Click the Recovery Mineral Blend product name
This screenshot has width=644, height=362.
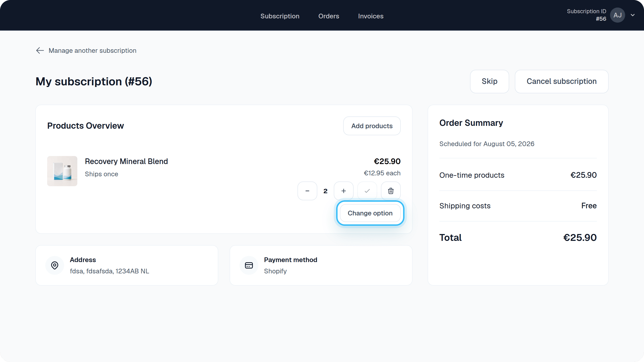coord(126,161)
